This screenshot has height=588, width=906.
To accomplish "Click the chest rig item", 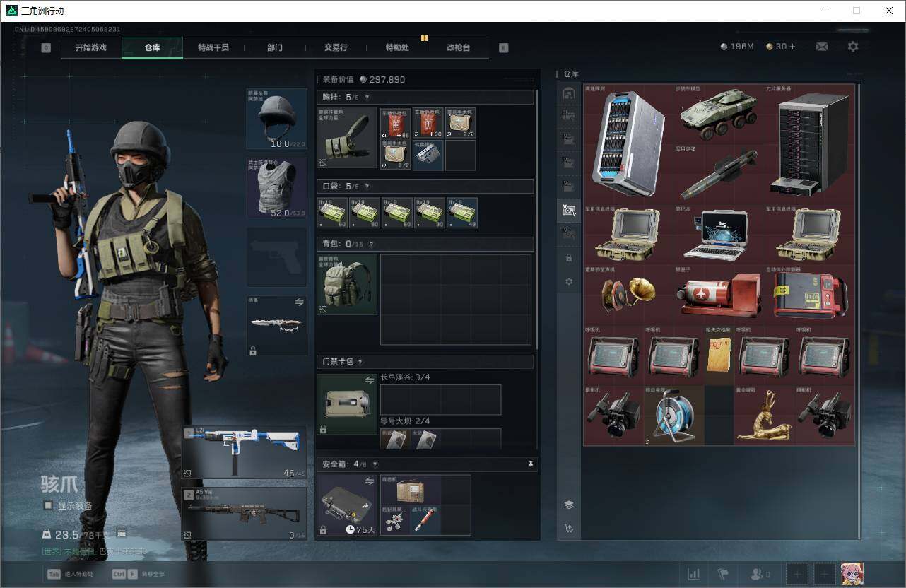I will 347,139.
